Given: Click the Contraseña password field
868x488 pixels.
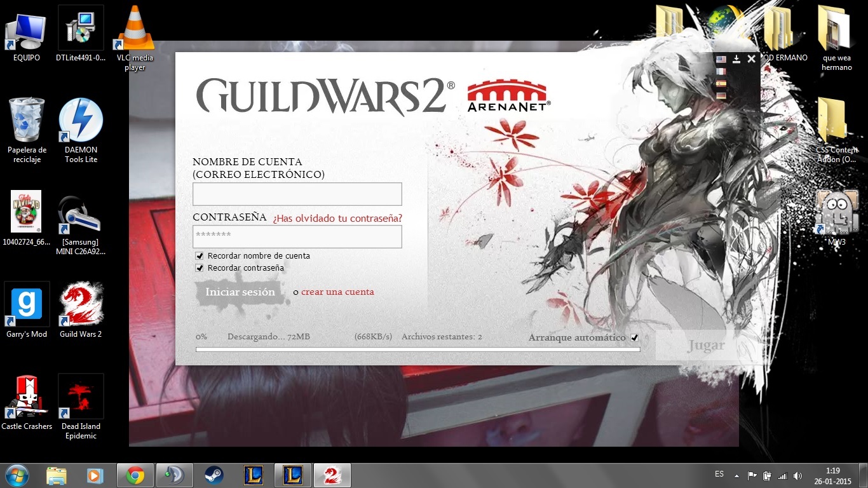Looking at the screenshot, I should tap(297, 237).
